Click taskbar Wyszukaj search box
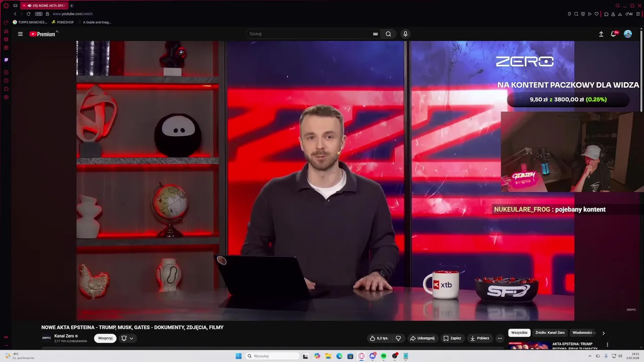This screenshot has width=644, height=362. 272,356
